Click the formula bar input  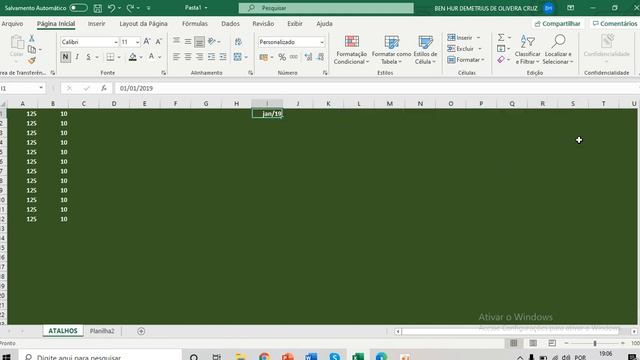click(376, 88)
